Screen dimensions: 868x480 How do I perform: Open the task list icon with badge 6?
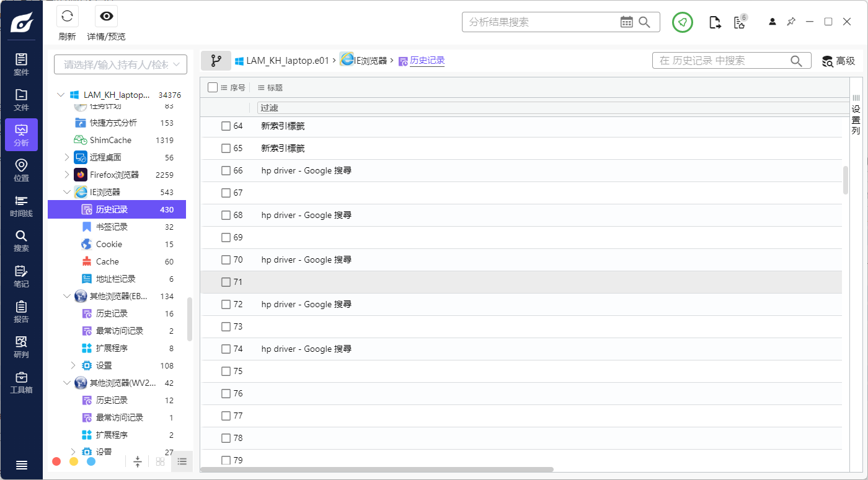tap(740, 22)
